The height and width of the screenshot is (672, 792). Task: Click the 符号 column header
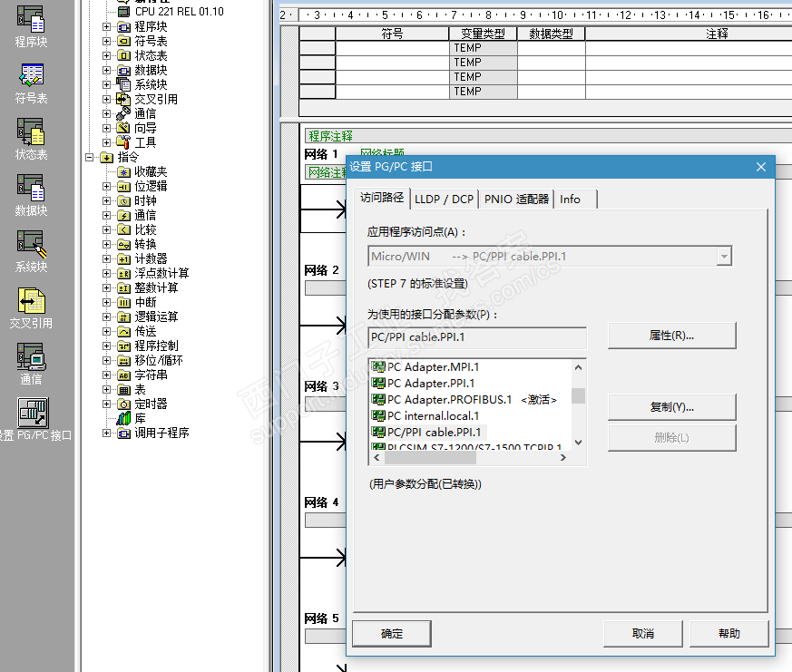pyautogui.click(x=392, y=34)
